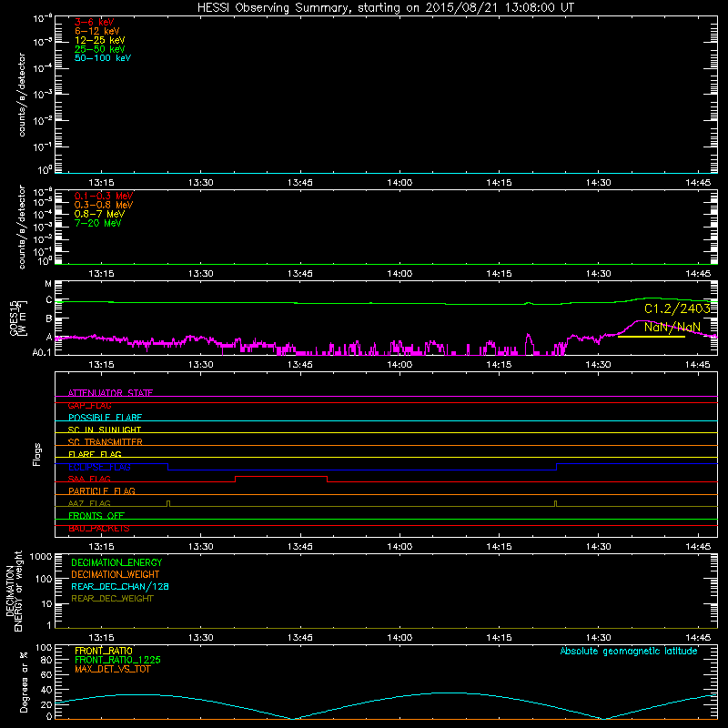Select the 6-12 keV legend label
The height and width of the screenshot is (728, 728).
coord(97,31)
